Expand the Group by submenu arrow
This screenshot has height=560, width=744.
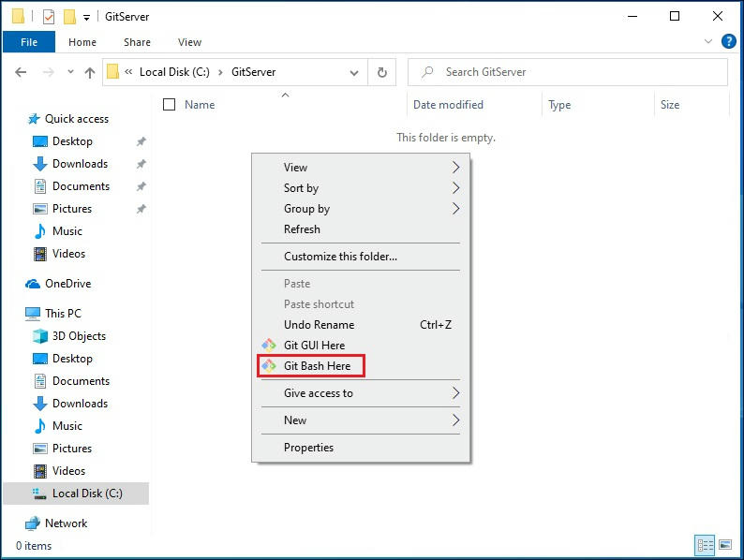pos(455,209)
